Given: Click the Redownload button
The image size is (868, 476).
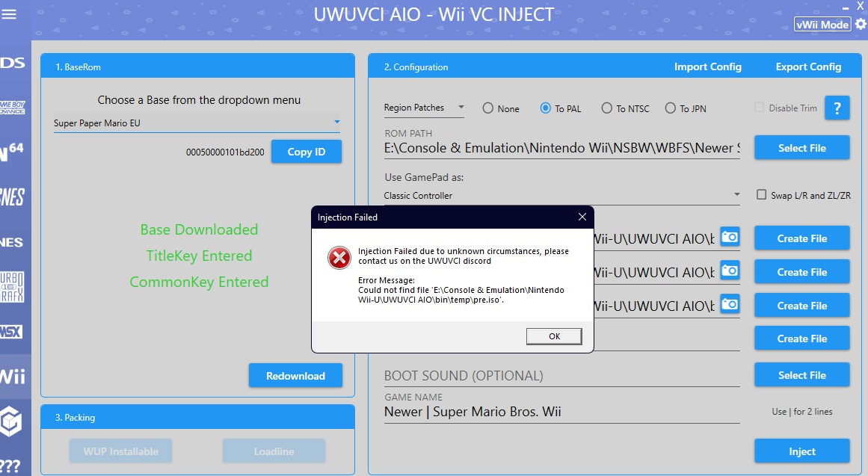Looking at the screenshot, I should [295, 376].
